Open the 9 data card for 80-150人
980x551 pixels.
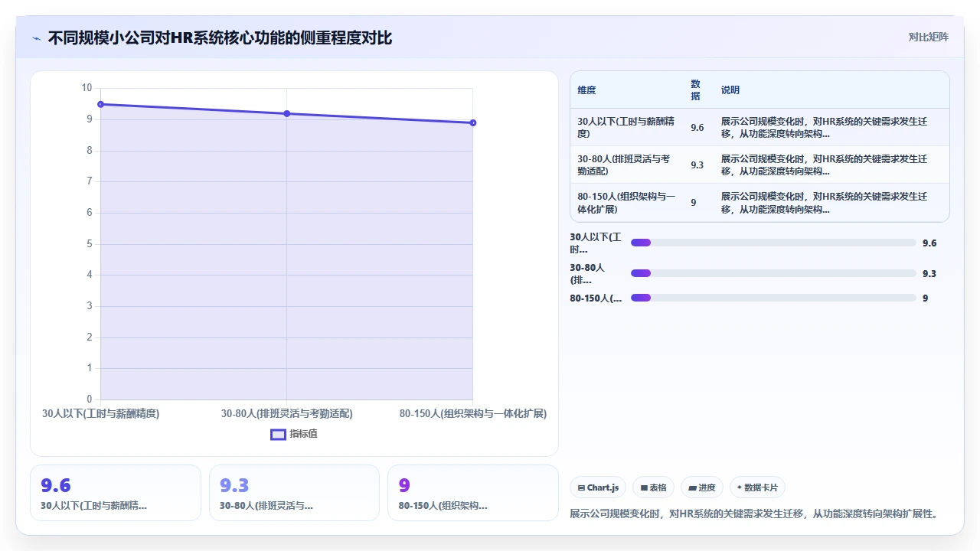(x=473, y=493)
